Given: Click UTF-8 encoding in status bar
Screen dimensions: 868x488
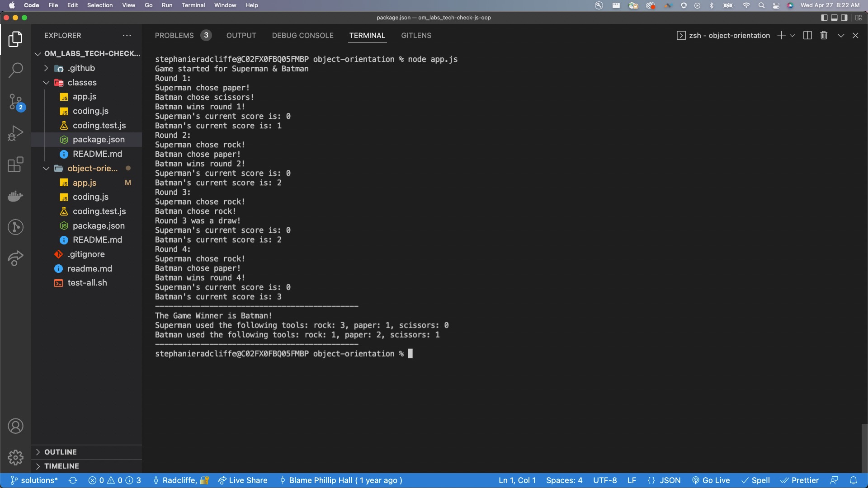Looking at the screenshot, I should click(605, 480).
